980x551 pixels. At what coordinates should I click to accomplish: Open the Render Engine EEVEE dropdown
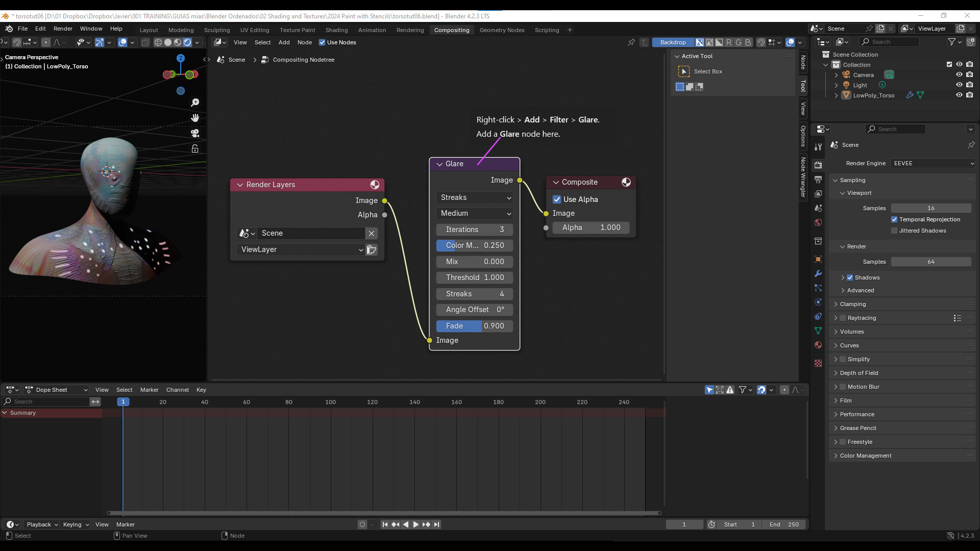point(933,163)
